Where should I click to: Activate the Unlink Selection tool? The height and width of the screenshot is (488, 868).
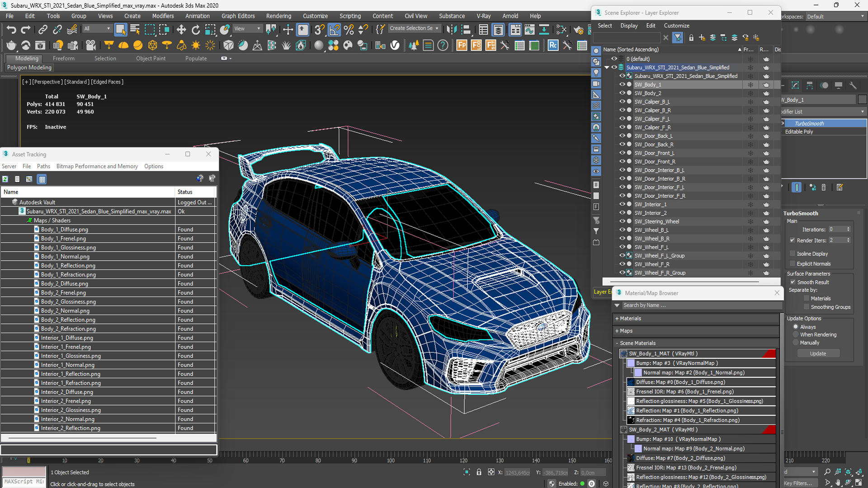57,30
